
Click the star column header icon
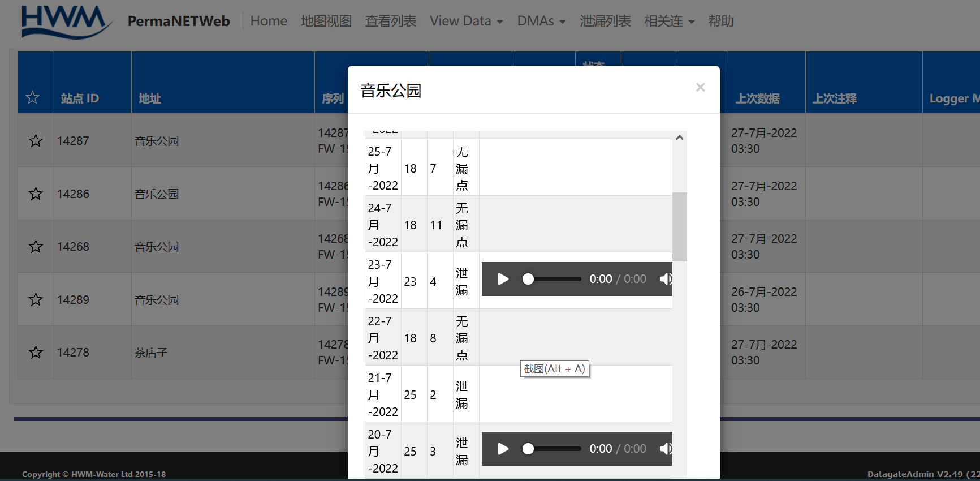[33, 98]
